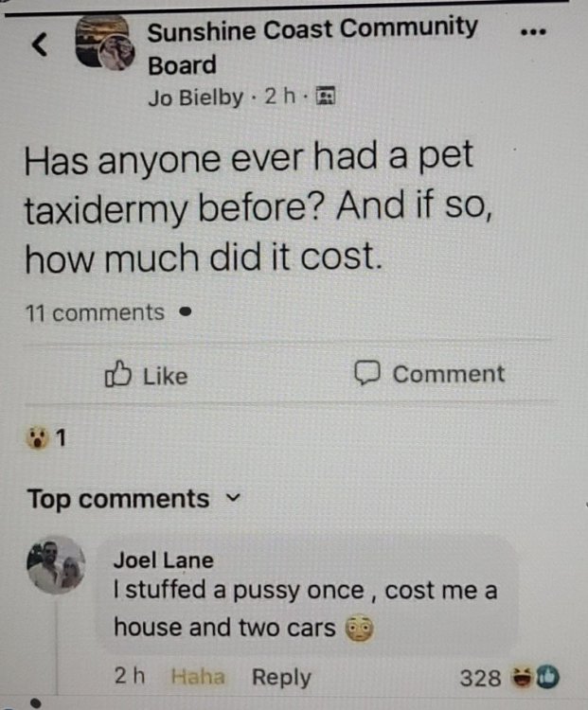Open the Sunshine Coast Community Board group avatar
The width and height of the screenshot is (588, 710).
tap(105, 42)
